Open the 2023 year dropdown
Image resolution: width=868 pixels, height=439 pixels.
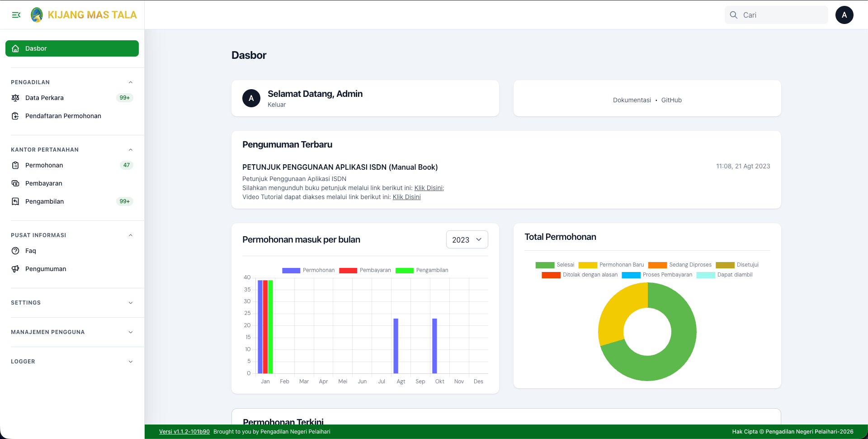tap(467, 239)
